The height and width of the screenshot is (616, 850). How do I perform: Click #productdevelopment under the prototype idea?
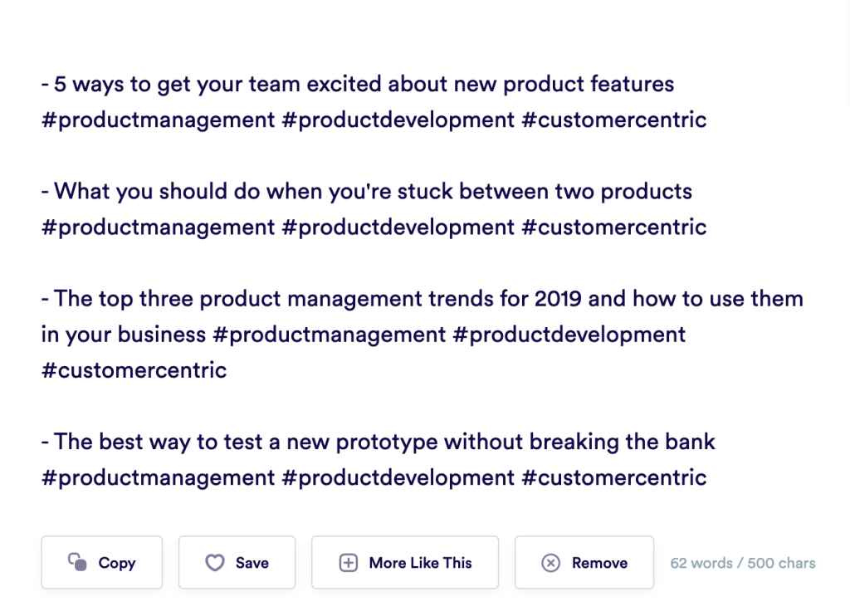(398, 477)
